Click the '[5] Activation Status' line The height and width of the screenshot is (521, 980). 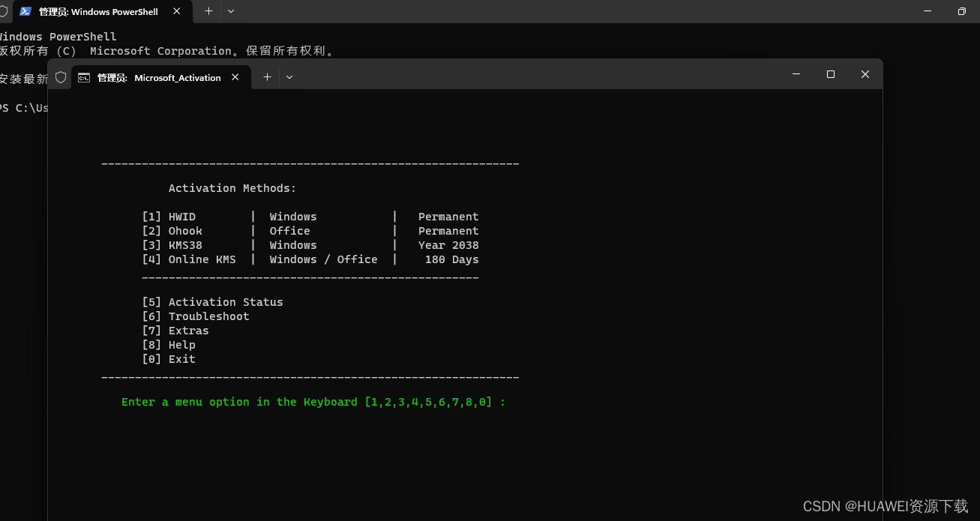coord(213,302)
